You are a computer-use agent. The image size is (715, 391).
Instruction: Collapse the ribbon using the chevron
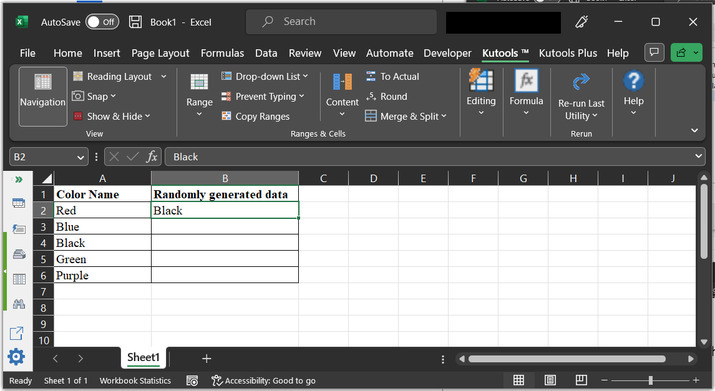coord(694,130)
